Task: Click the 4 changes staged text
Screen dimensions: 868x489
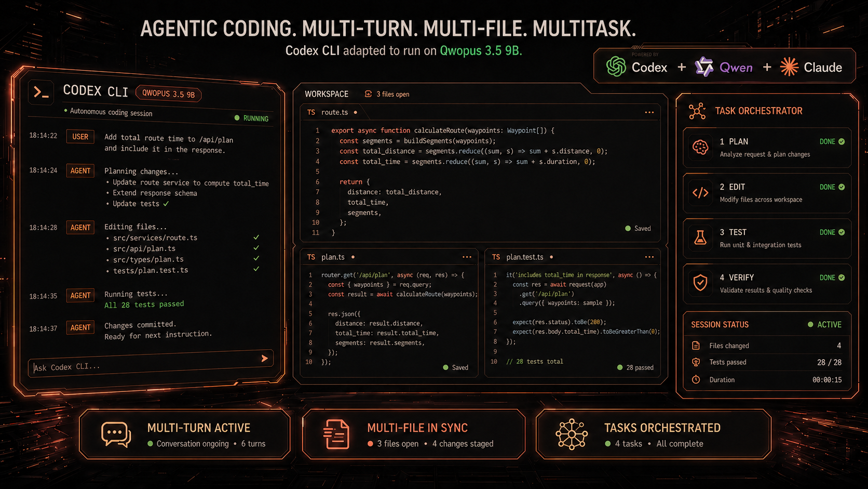Action: tap(463, 444)
